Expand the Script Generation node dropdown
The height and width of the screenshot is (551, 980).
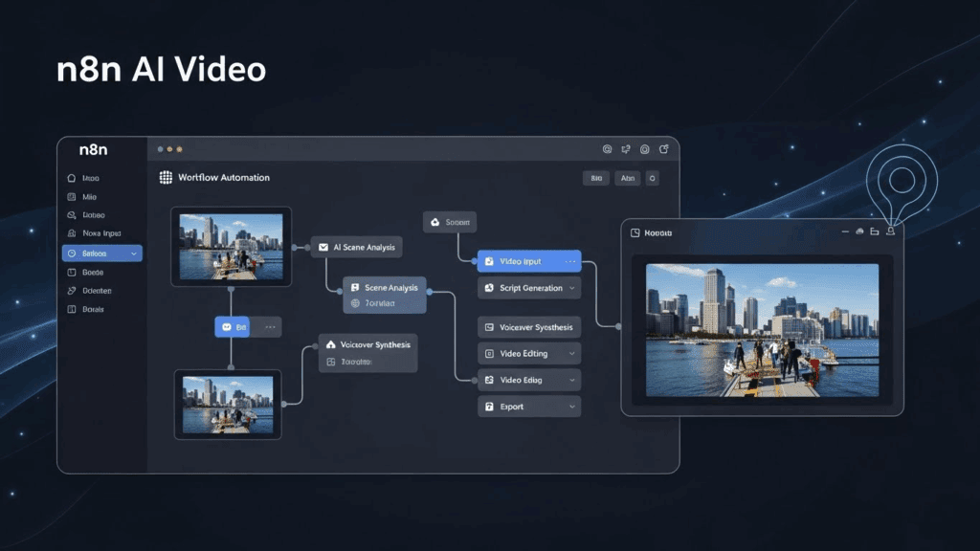[571, 288]
